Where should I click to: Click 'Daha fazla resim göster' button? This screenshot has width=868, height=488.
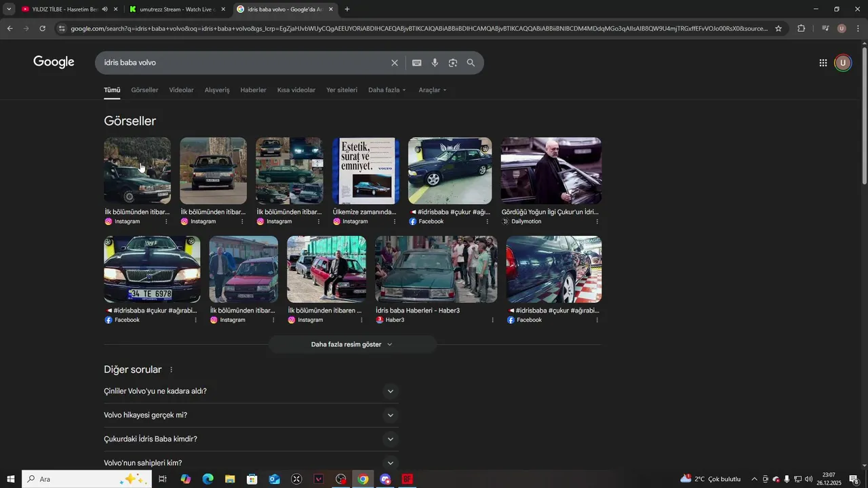coord(352,344)
